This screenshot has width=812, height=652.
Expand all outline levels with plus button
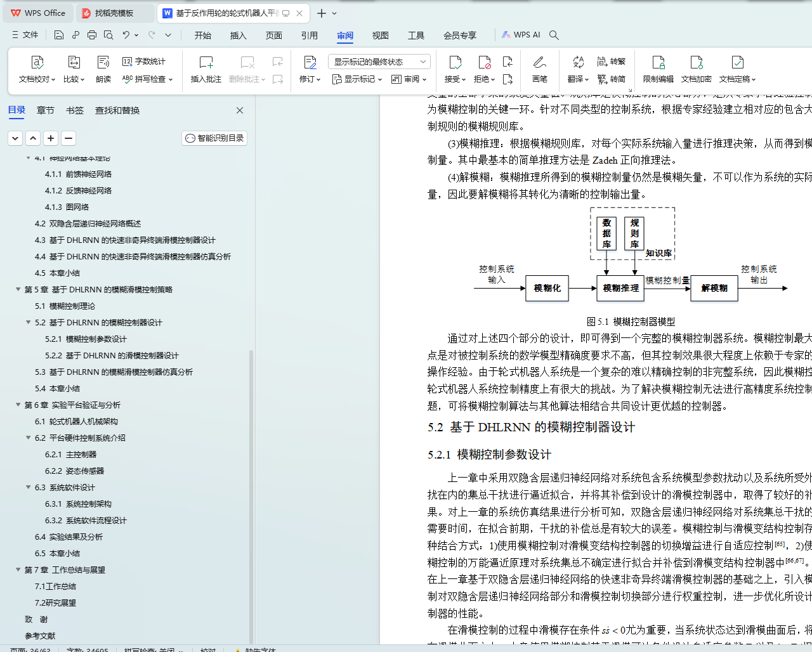[x=51, y=138]
